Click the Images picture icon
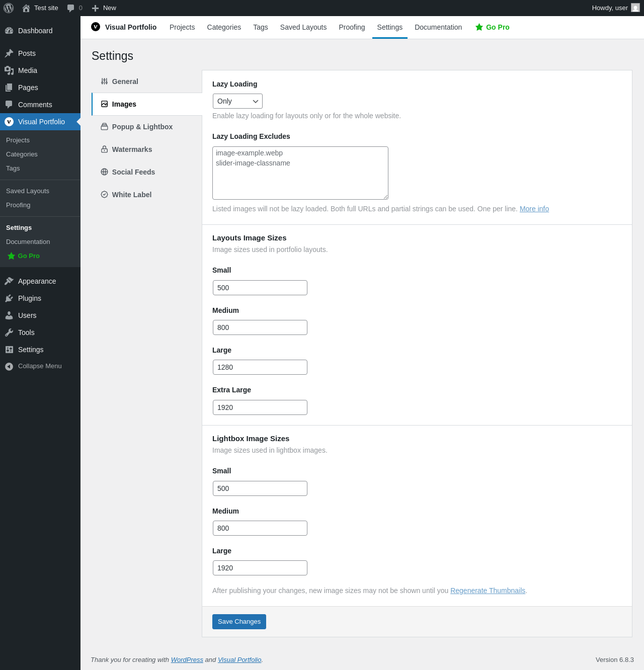The width and height of the screenshot is (644, 670). click(104, 104)
